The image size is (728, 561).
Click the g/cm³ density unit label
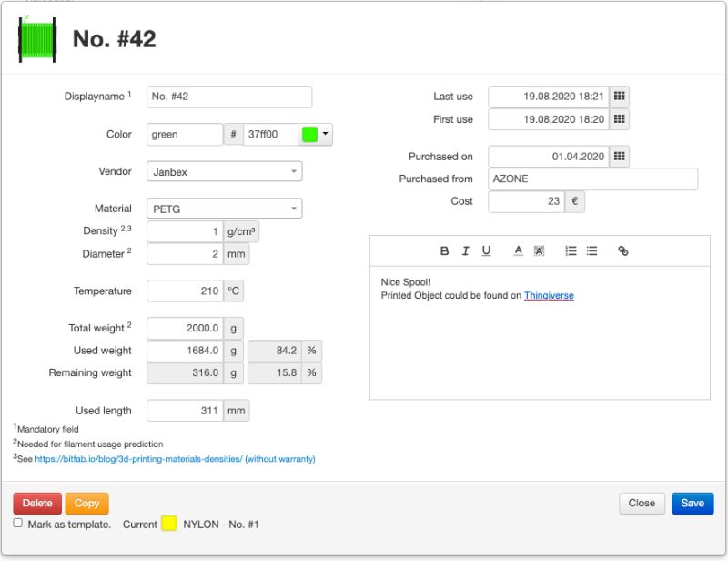(241, 231)
